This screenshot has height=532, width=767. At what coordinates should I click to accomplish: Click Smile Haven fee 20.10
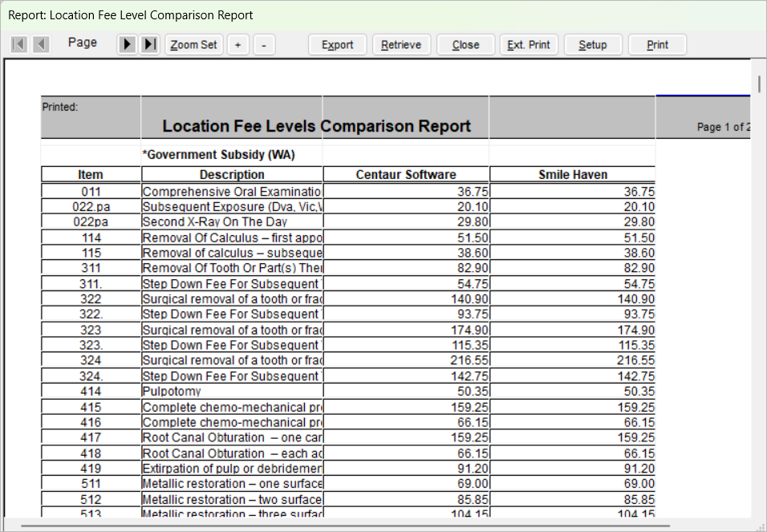coord(639,207)
